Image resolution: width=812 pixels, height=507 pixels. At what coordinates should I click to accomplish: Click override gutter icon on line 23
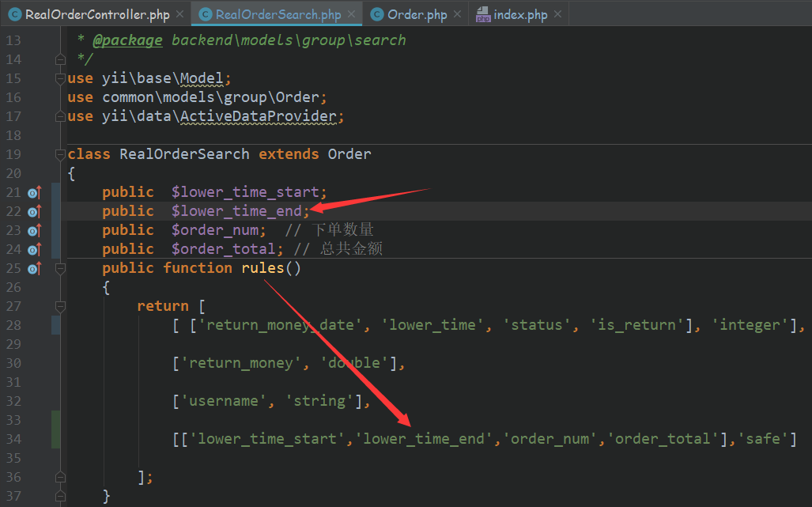(x=34, y=230)
